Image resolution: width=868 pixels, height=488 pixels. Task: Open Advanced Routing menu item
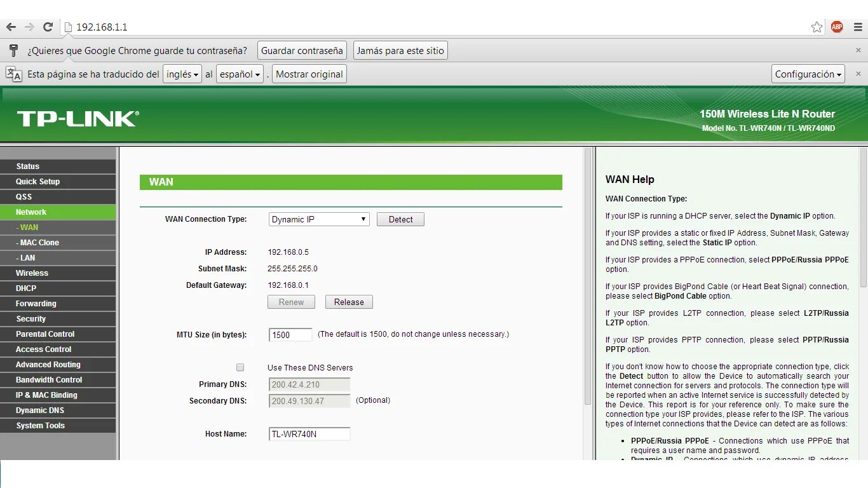[x=58, y=364]
